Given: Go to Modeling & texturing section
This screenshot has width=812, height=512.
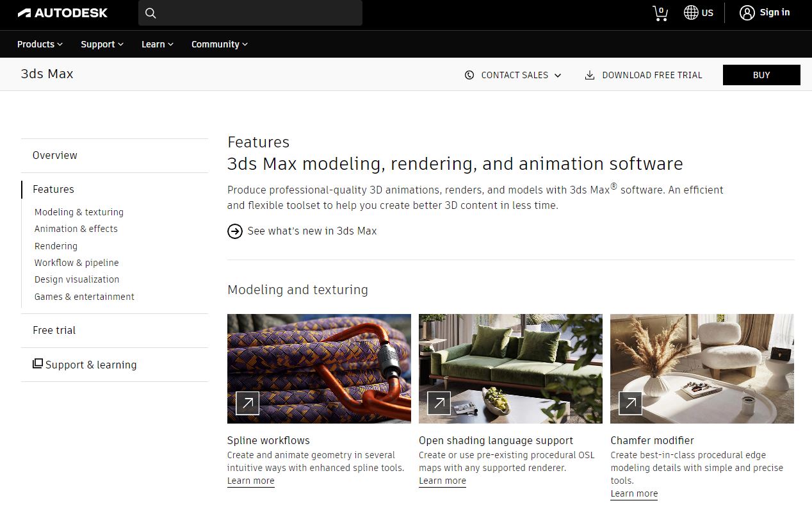Looking at the screenshot, I should coord(79,212).
